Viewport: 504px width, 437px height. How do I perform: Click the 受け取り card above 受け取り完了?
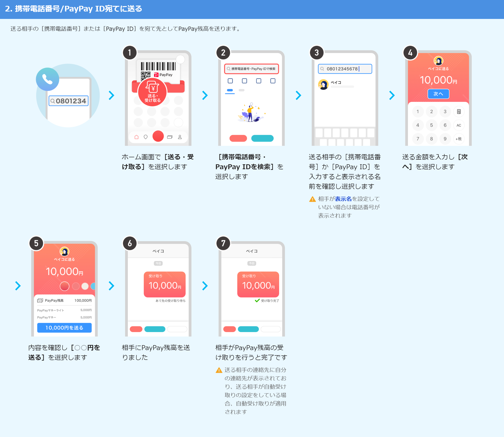click(258, 284)
